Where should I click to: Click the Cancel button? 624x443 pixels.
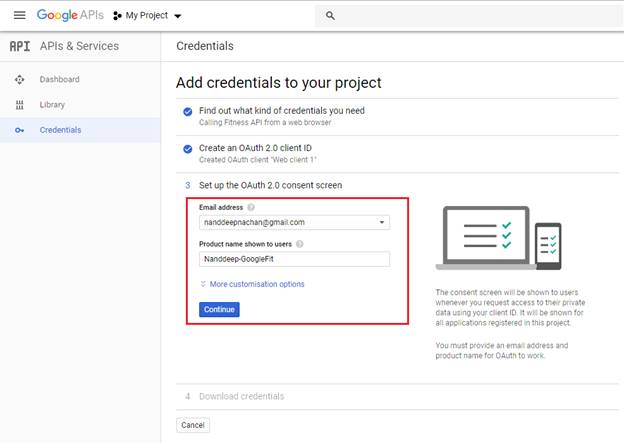pos(193,425)
